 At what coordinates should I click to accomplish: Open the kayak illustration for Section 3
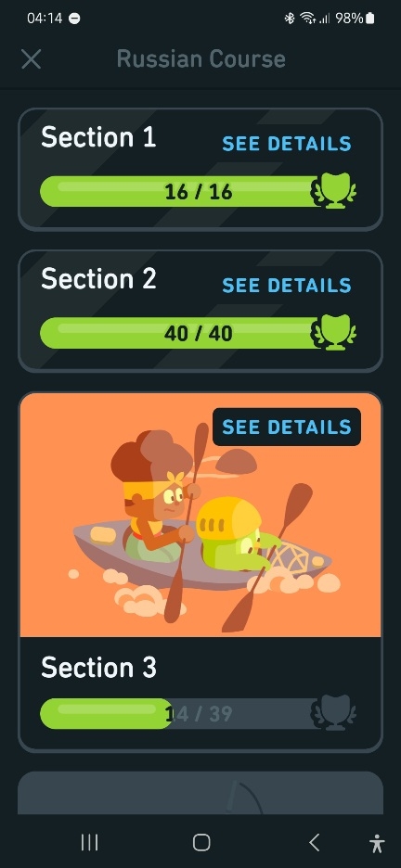(x=200, y=515)
